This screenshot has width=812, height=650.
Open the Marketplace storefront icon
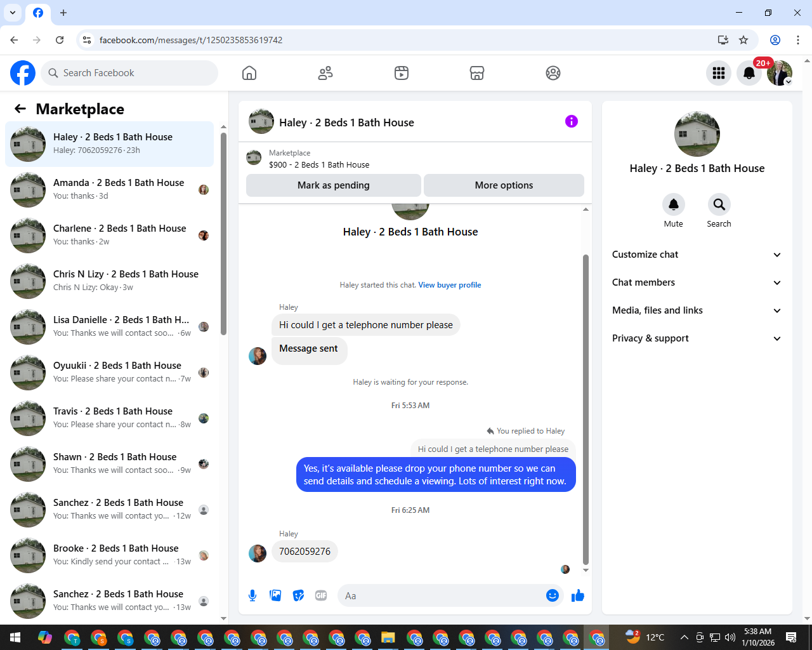477,73
